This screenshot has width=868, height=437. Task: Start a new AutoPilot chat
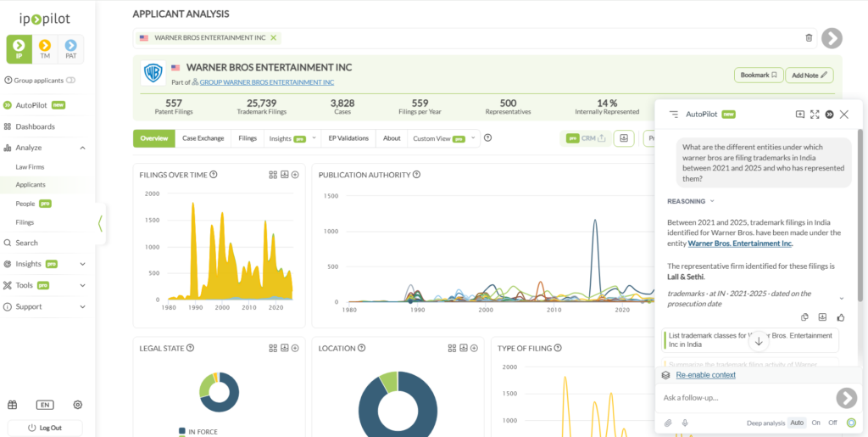coord(800,114)
